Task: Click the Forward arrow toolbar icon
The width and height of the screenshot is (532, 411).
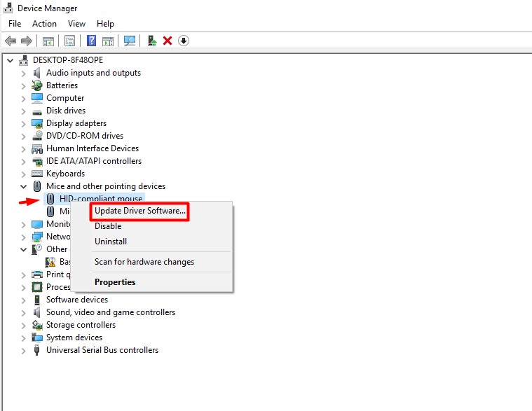Action: (27, 41)
